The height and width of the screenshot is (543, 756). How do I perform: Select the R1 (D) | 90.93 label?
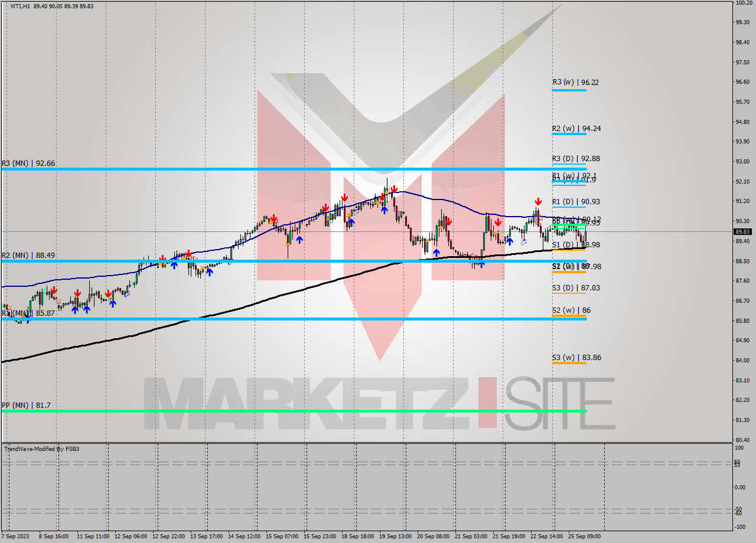tap(576, 201)
